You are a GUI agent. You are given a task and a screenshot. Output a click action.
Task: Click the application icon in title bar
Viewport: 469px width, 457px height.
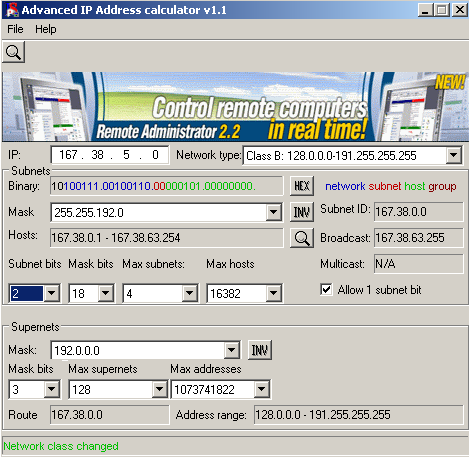pos(12,9)
